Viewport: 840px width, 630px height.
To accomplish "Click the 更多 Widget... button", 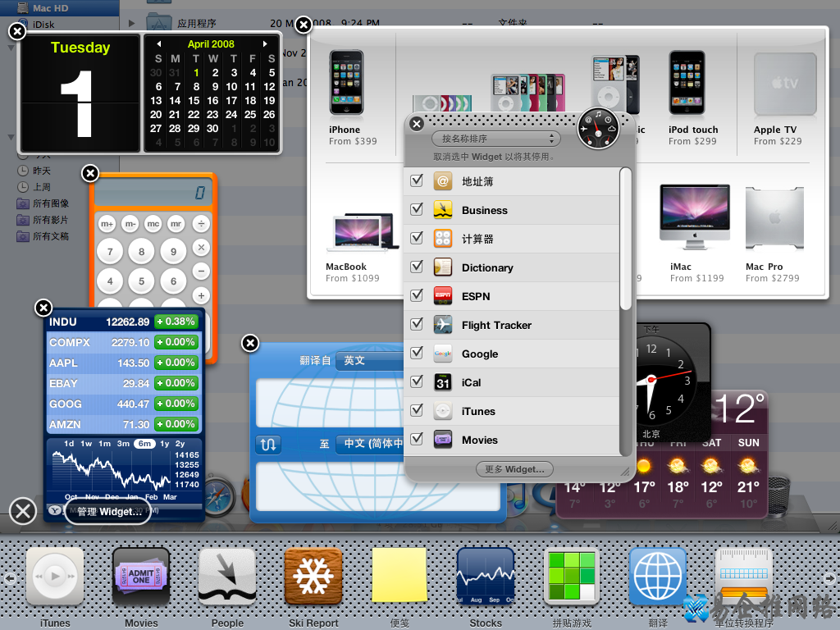I will 514,469.
